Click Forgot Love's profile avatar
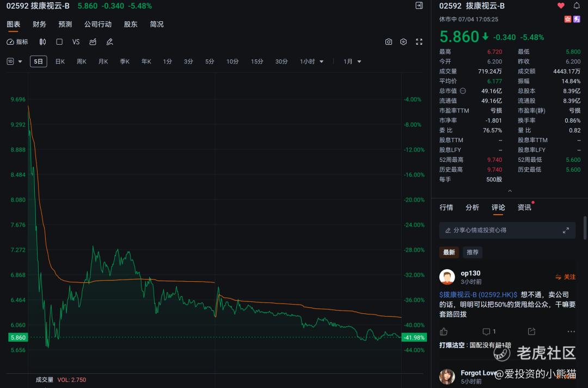This screenshot has width=588, height=388. tap(447, 377)
